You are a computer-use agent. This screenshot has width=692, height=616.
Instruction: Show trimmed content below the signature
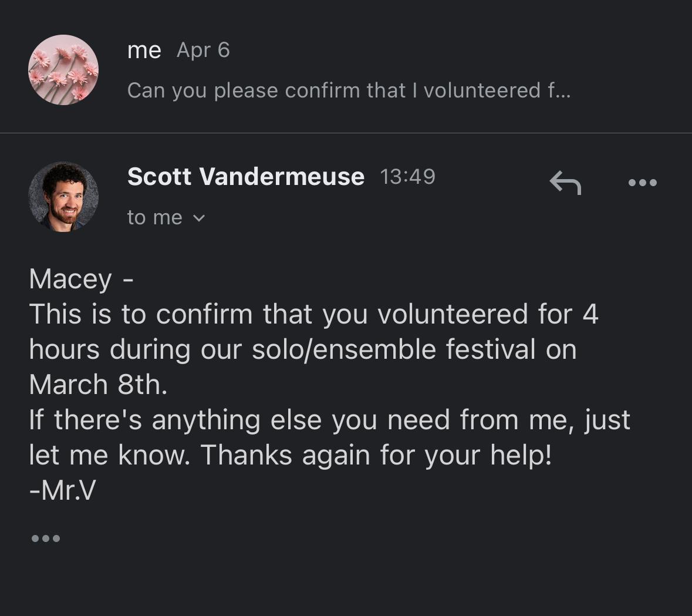(x=46, y=538)
